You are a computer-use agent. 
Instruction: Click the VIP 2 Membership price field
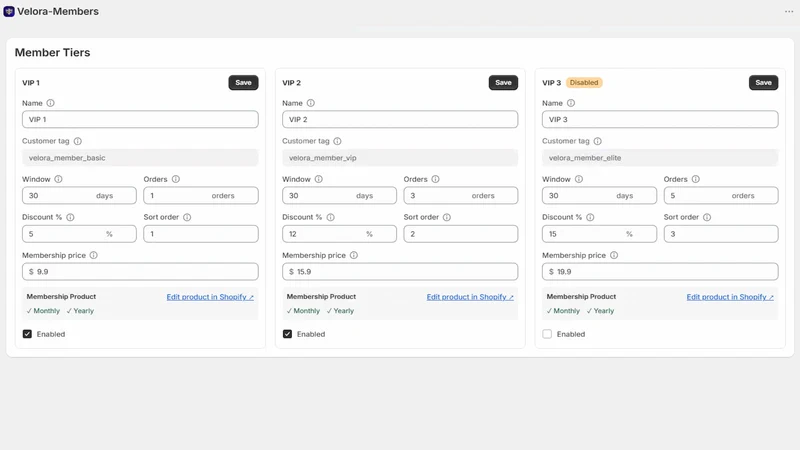[400, 271]
